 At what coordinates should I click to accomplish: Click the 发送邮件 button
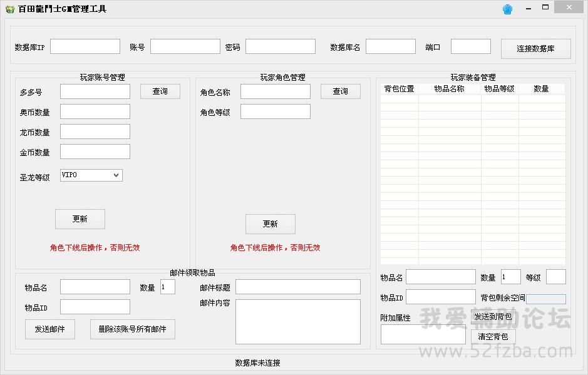point(50,329)
